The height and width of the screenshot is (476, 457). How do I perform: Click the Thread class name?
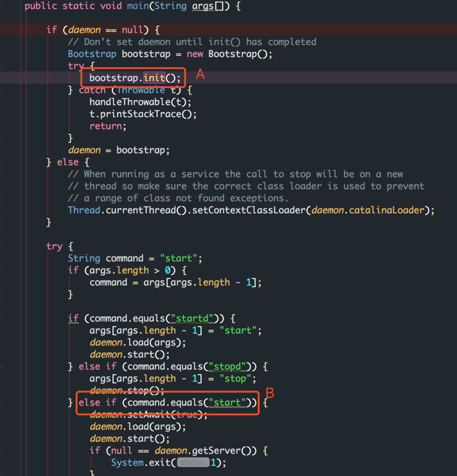pos(84,210)
